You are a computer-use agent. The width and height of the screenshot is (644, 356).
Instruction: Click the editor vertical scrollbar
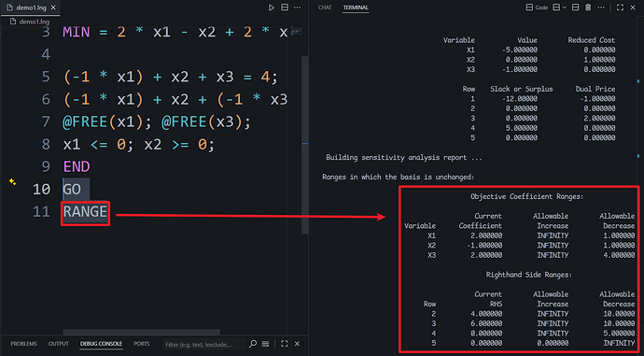coord(305,144)
